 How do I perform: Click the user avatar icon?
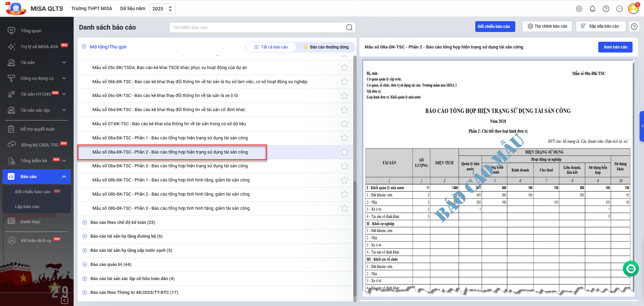633,9
